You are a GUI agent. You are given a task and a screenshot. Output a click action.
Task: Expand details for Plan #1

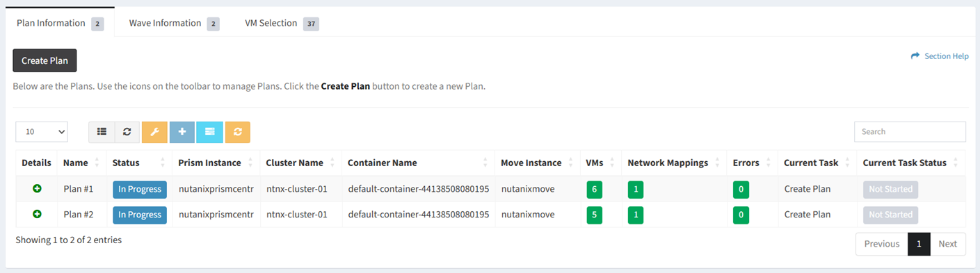click(x=37, y=188)
